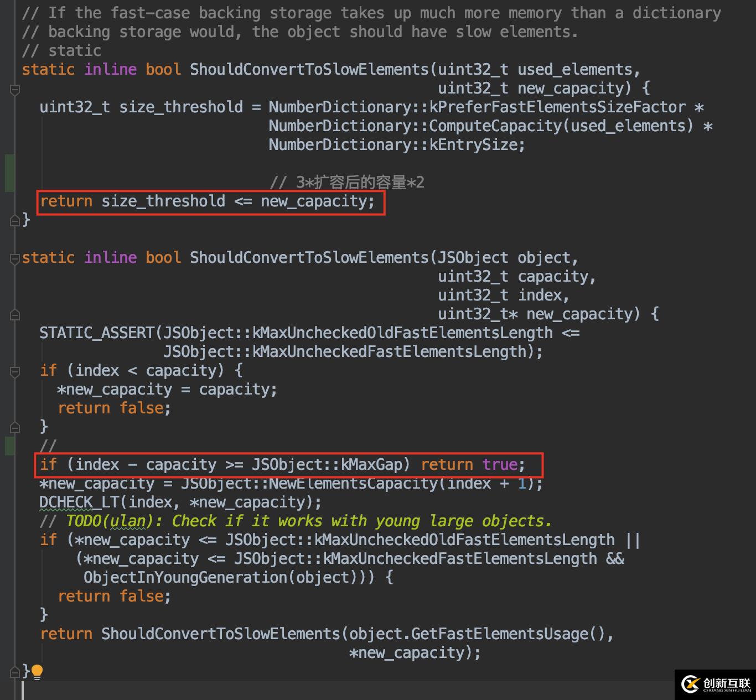
Task: Click 'kMaxUncheckedOldFastElementsLength' in STATIC_ASSERT line
Action: pos(402,333)
